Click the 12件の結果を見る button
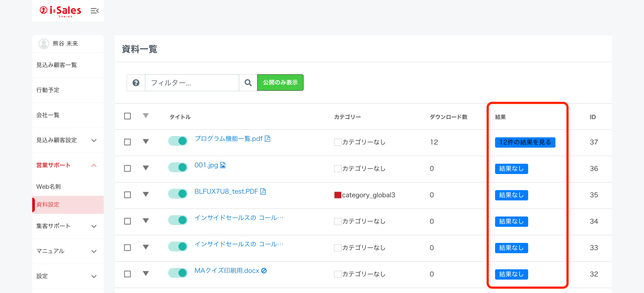 coord(525,142)
